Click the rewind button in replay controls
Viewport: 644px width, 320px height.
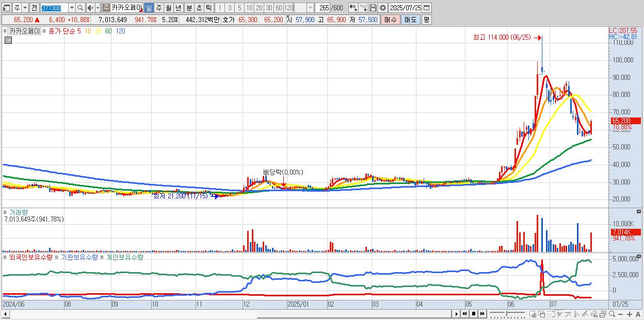464,314
